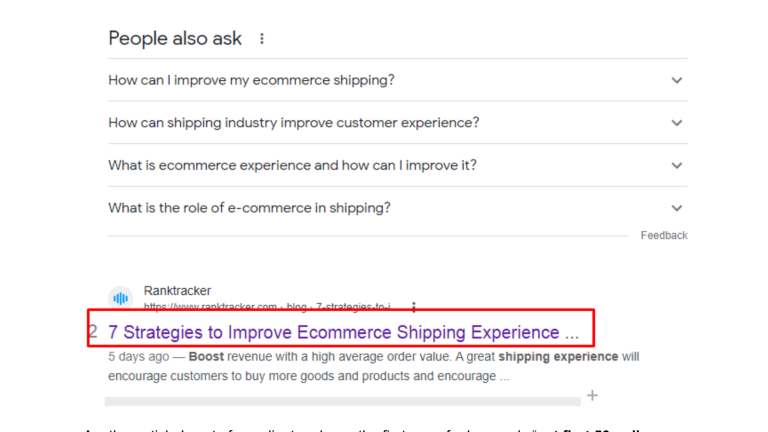Viewport: 768px width, 432px height.
Task: Click the plus icon below the snippet
Action: [x=592, y=395]
